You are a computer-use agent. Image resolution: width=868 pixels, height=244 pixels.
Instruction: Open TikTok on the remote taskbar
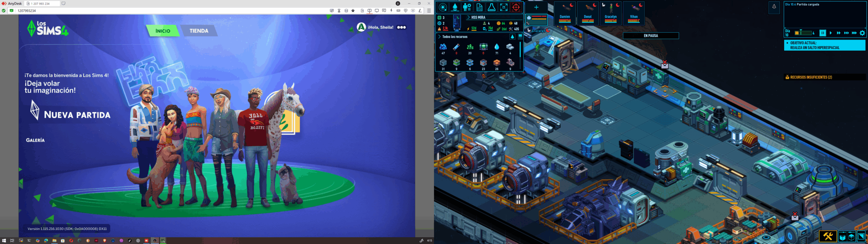coord(130,241)
